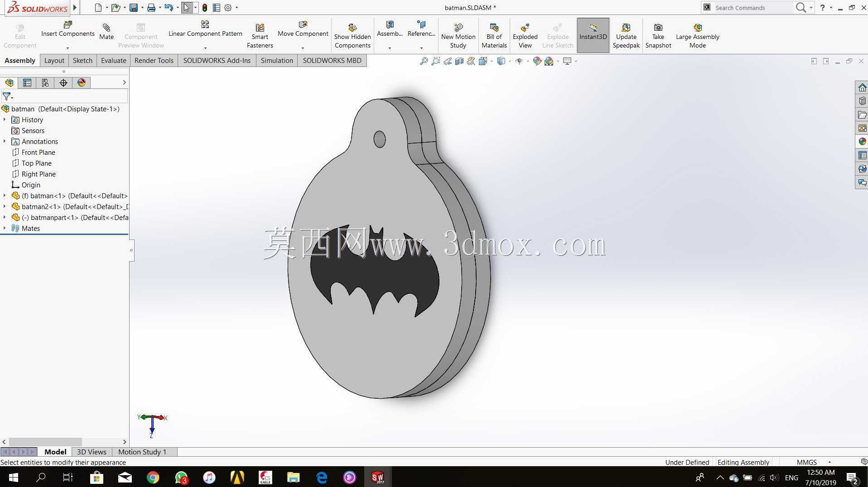Switch to the Layout tab

coord(54,61)
